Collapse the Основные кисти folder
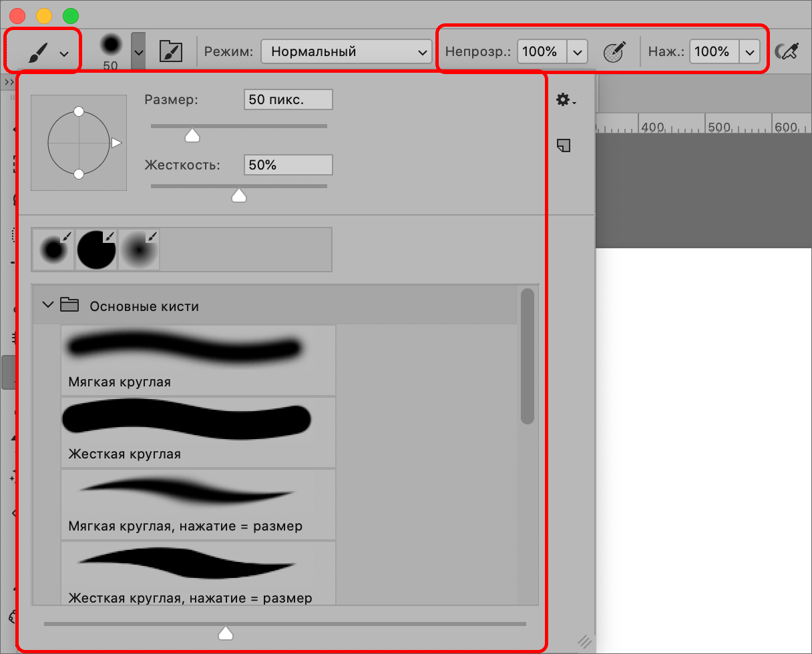 (x=47, y=306)
